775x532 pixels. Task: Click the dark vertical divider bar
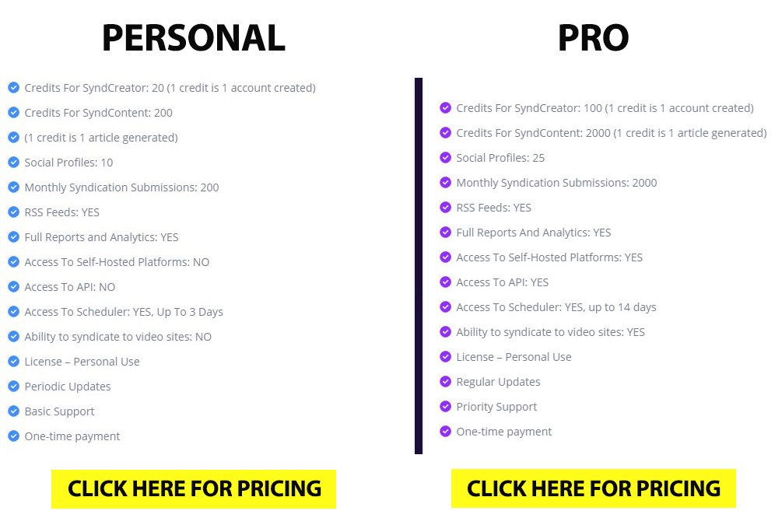pyautogui.click(x=419, y=265)
